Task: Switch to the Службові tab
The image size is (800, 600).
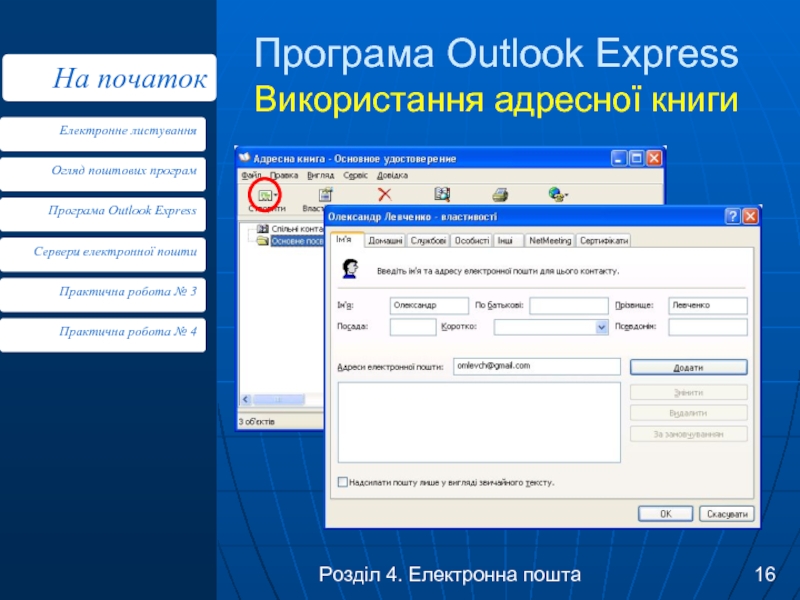Action: (429, 240)
